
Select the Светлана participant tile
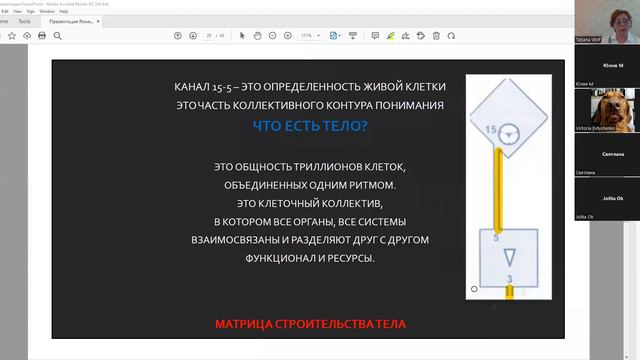607,155
